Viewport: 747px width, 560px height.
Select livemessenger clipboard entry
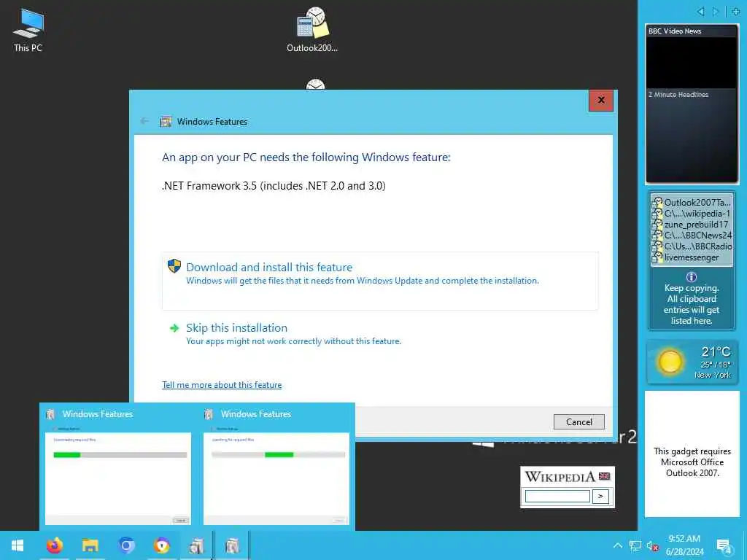coord(692,257)
